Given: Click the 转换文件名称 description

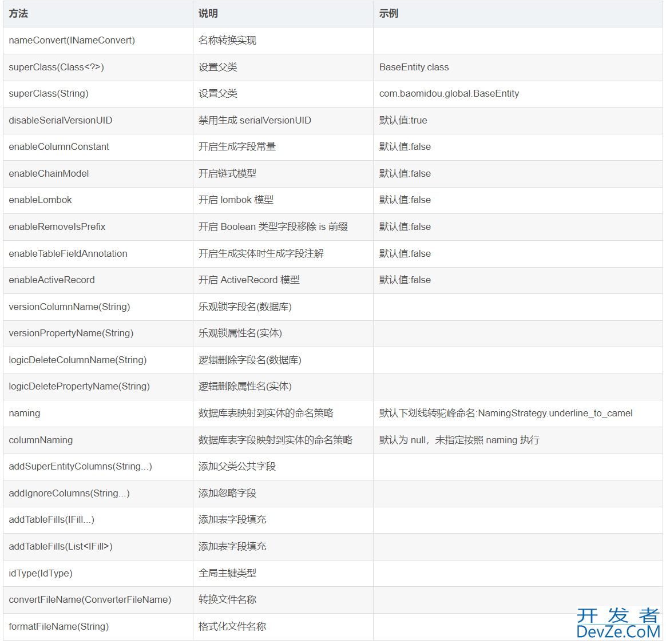Looking at the screenshot, I should coord(227,599).
